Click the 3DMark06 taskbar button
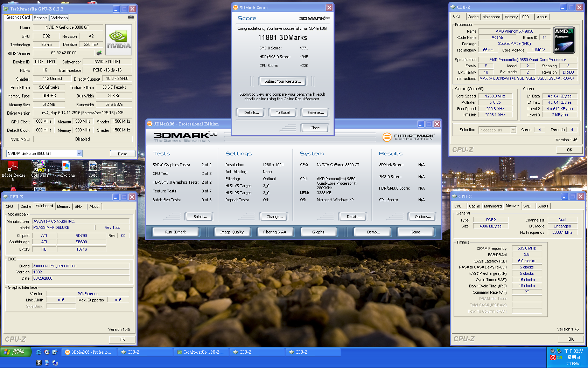Image resolution: width=588 pixels, height=368 pixels. point(89,352)
